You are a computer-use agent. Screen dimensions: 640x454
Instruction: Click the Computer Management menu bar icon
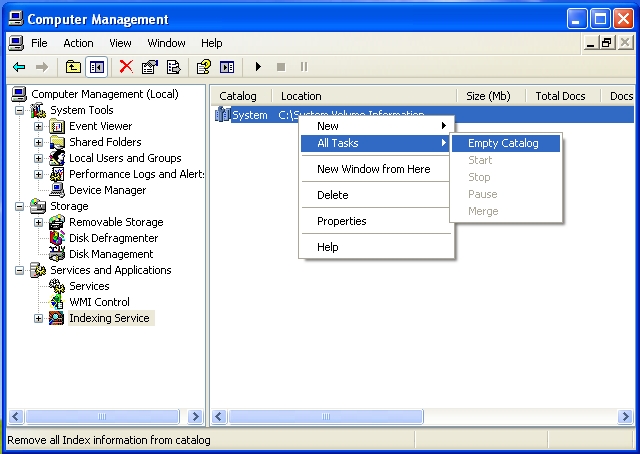point(16,43)
